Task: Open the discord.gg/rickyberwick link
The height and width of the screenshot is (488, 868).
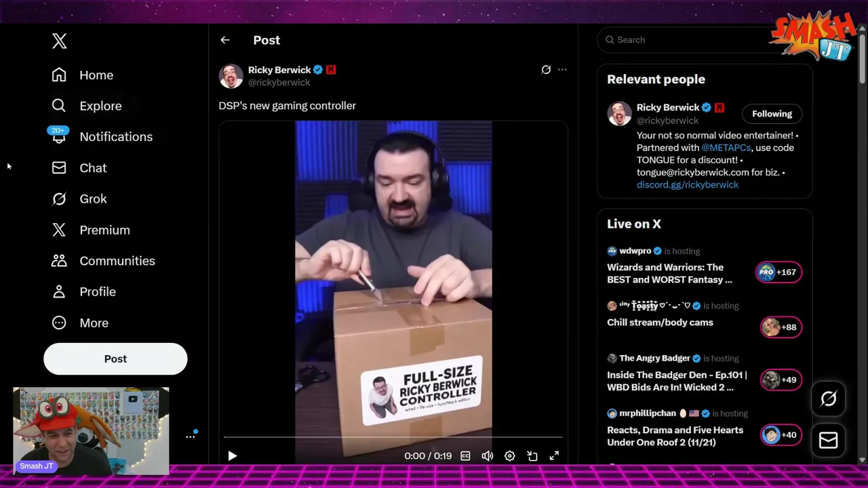Action: coord(688,185)
